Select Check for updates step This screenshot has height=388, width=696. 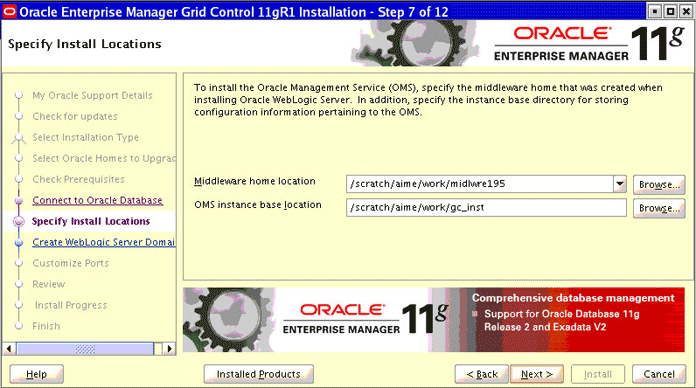pyautogui.click(x=75, y=116)
